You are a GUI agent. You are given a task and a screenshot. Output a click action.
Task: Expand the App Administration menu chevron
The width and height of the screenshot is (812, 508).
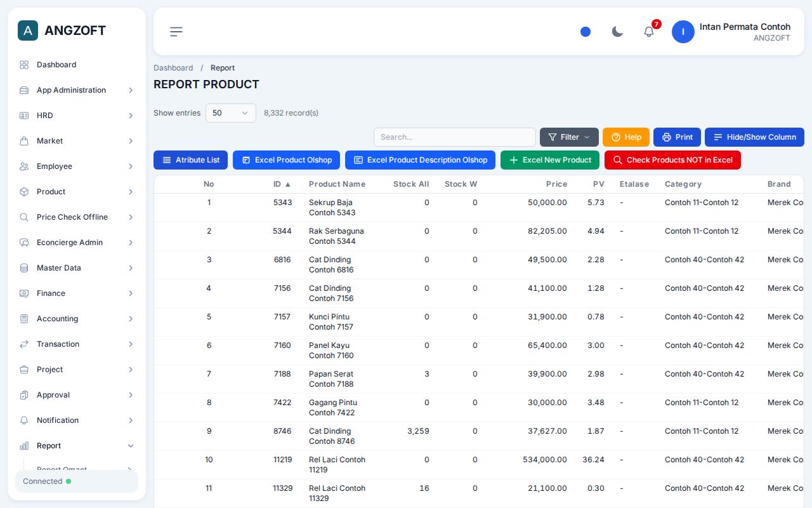tap(131, 90)
